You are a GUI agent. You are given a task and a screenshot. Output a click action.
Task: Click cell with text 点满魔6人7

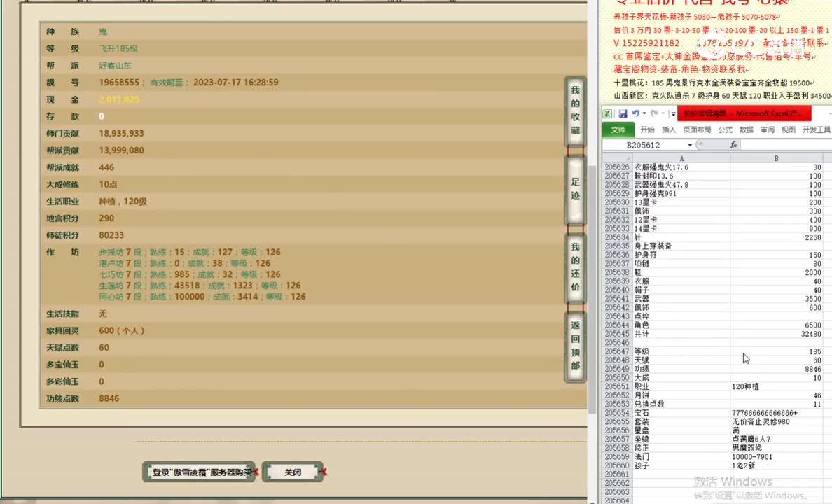pyautogui.click(x=776, y=440)
